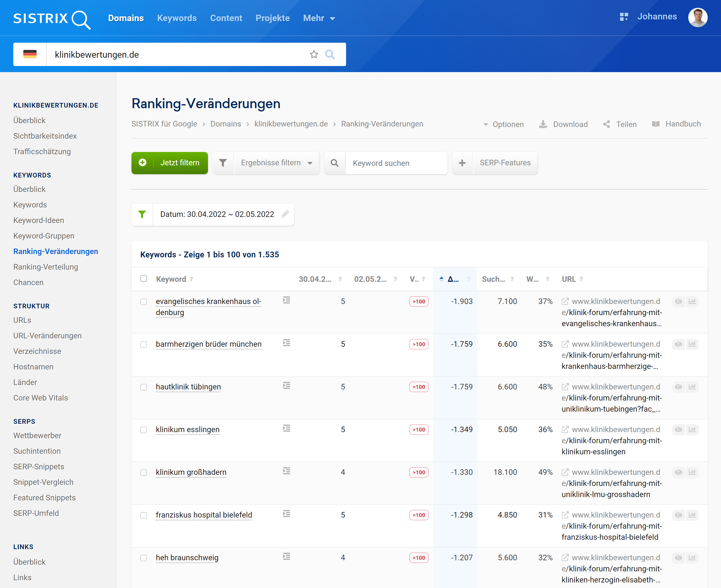
Task: Click the German flag country selector
Action: (30, 55)
